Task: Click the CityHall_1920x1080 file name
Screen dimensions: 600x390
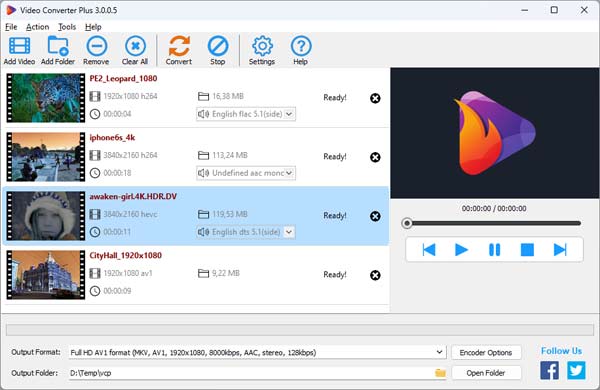Action: (126, 255)
